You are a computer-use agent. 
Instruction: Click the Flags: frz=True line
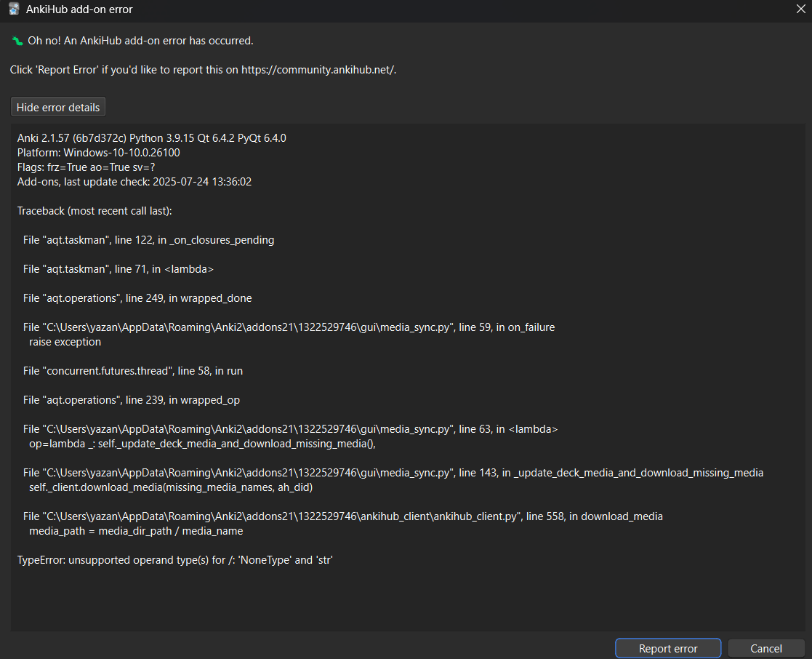86,167
